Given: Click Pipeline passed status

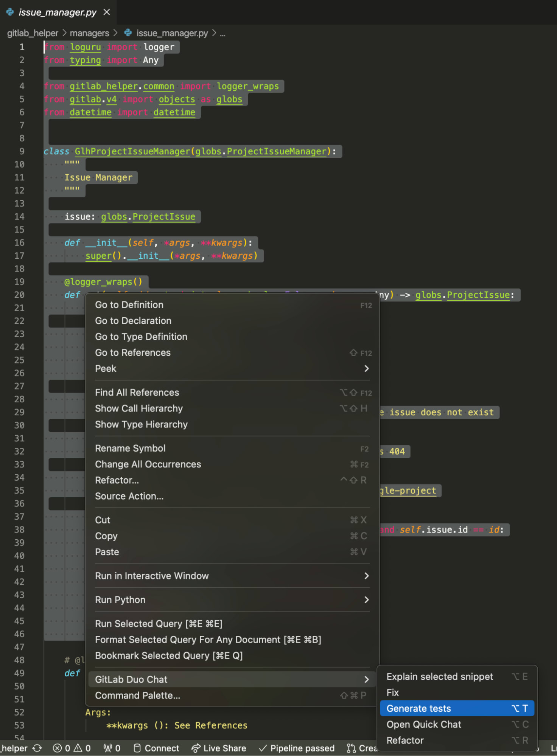Looking at the screenshot, I should [x=297, y=748].
